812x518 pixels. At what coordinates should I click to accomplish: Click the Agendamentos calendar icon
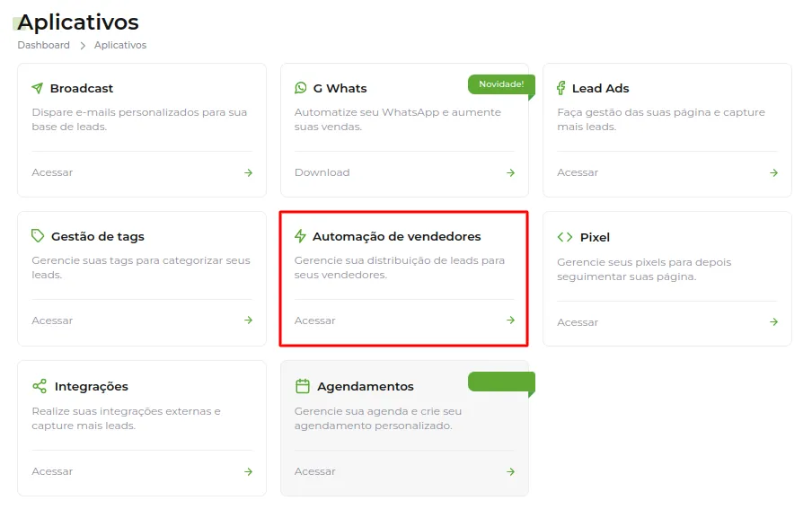click(x=303, y=386)
